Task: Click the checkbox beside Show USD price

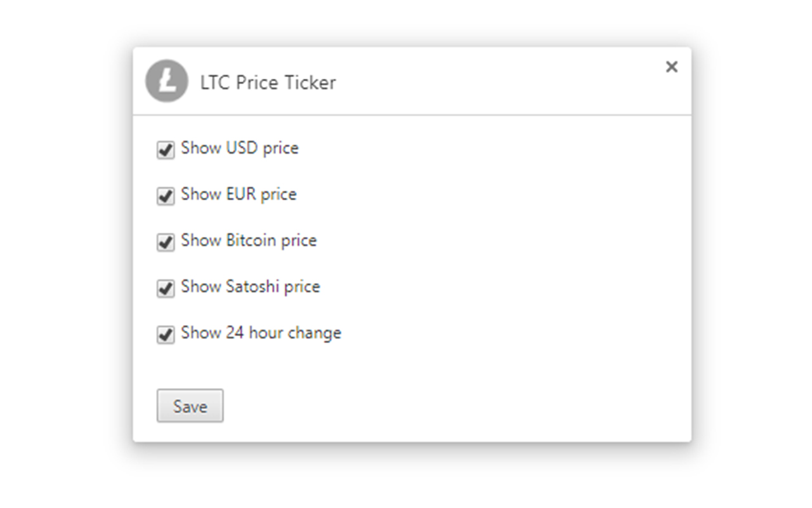Action: tap(165, 150)
